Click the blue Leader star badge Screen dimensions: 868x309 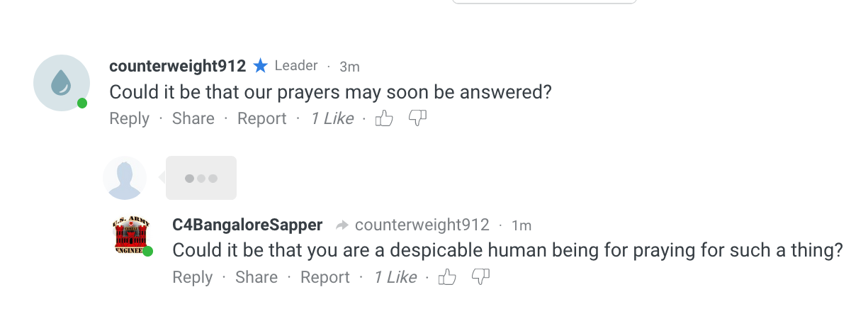[x=260, y=66]
